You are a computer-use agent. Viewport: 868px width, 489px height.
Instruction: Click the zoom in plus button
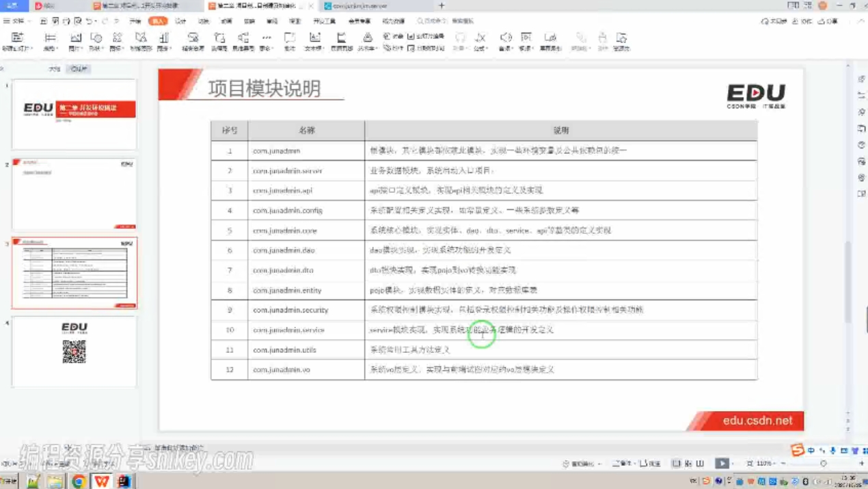[862, 464]
